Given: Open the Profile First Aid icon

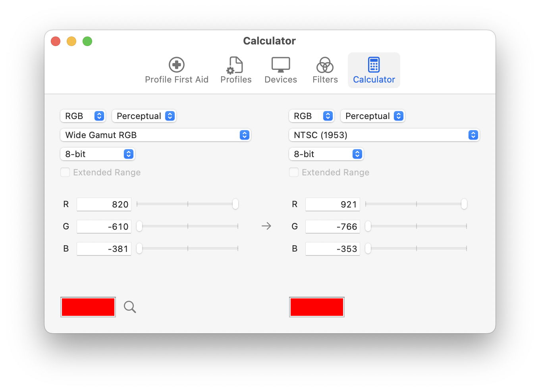Looking at the screenshot, I should pos(176,65).
